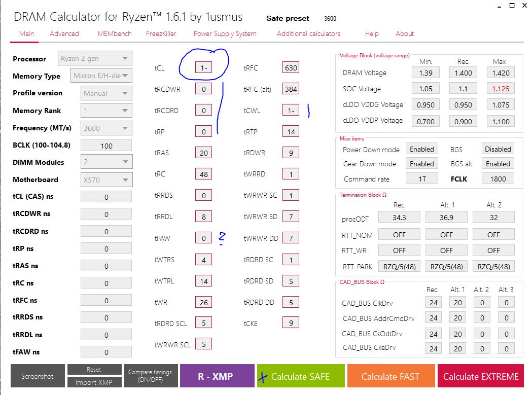Expand the Processor dropdown

[x=95, y=58]
